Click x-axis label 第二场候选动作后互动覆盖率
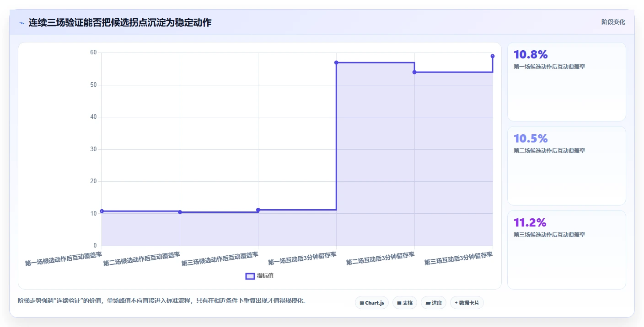The image size is (644, 327). click(x=142, y=259)
